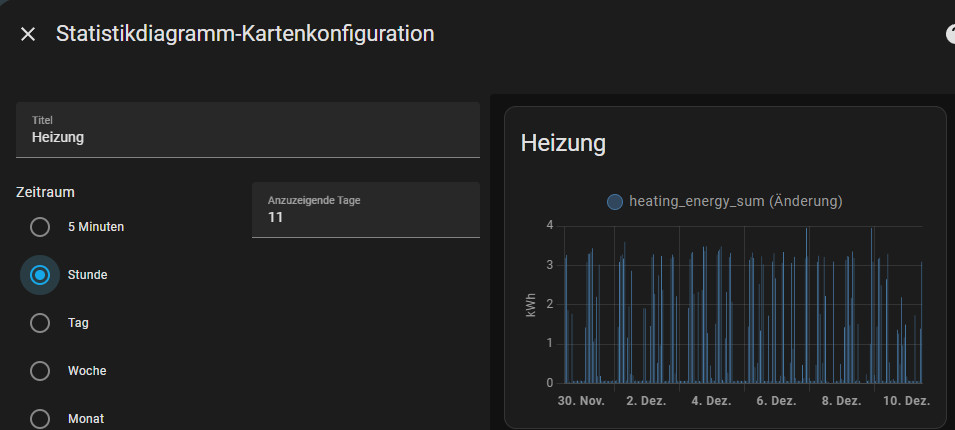Click the blue legend dot for heating_energy_sum
This screenshot has height=430, width=955.
[x=615, y=202]
